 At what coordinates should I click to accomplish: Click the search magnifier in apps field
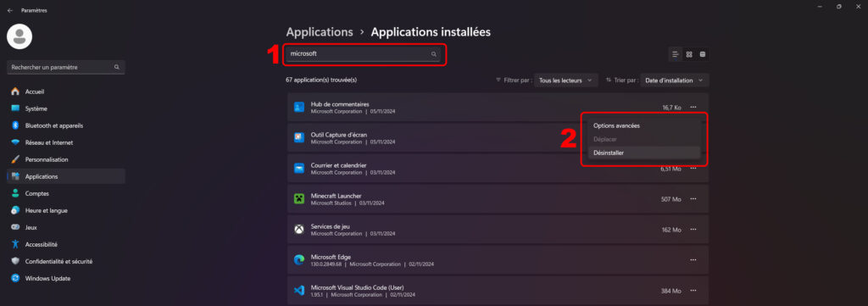434,54
